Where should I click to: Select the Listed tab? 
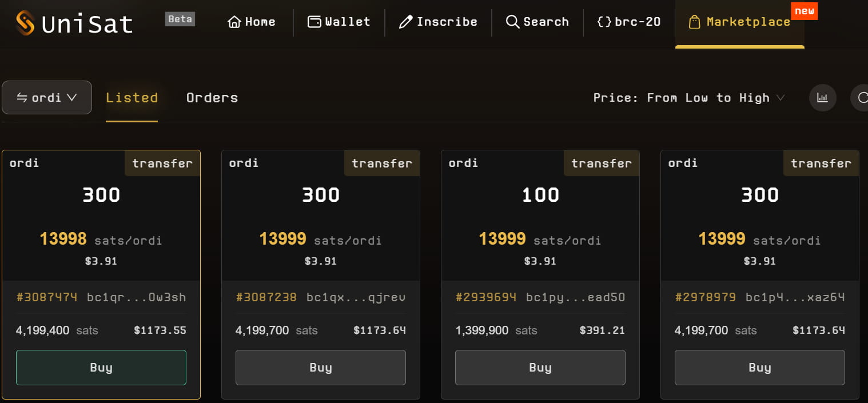[x=132, y=98]
